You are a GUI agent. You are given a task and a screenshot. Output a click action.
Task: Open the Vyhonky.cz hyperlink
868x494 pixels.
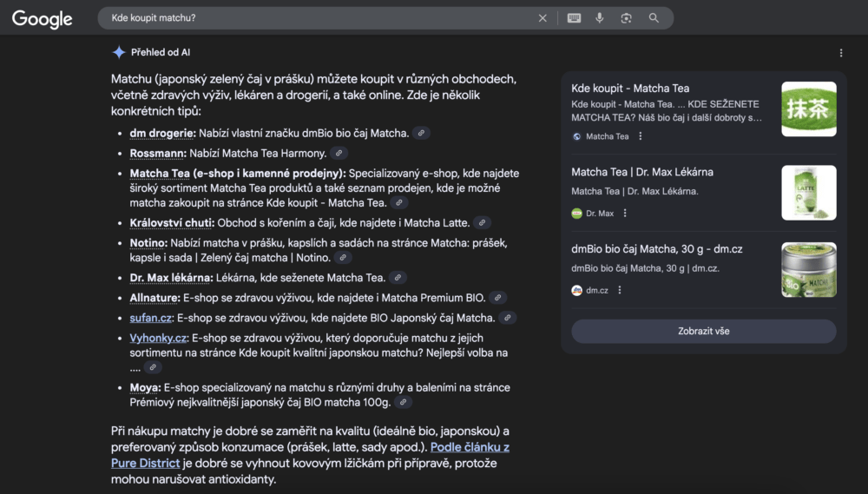click(x=158, y=338)
